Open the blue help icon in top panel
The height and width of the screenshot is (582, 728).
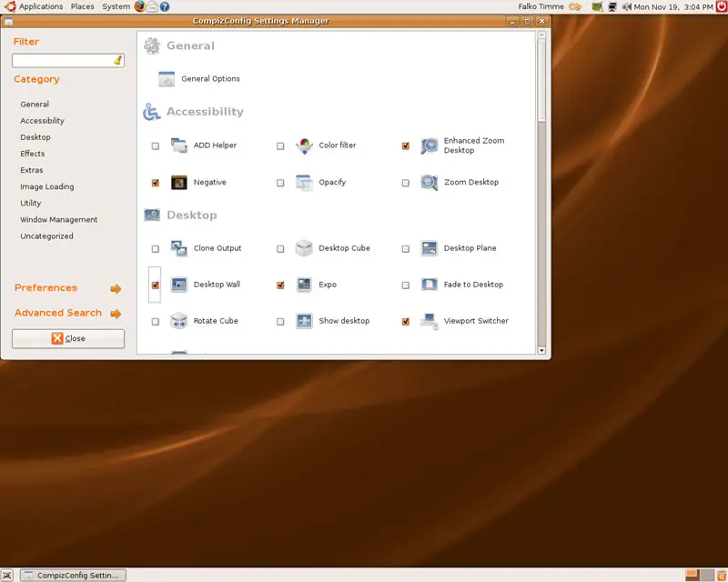click(x=165, y=6)
